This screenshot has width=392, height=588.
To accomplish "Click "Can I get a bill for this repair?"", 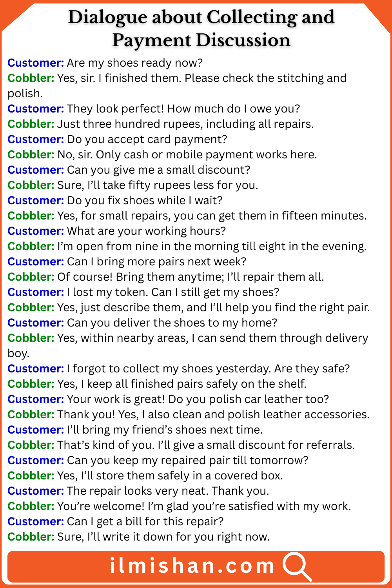I will [145, 521].
